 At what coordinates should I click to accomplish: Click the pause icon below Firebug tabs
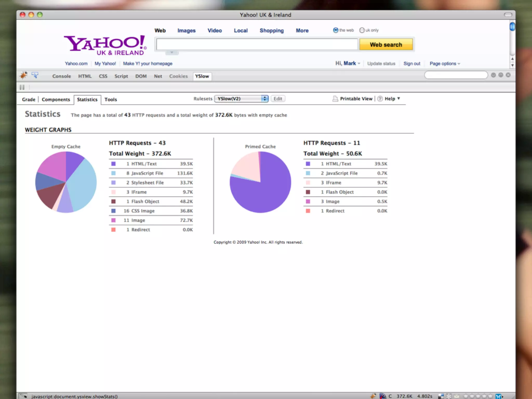pos(22,87)
